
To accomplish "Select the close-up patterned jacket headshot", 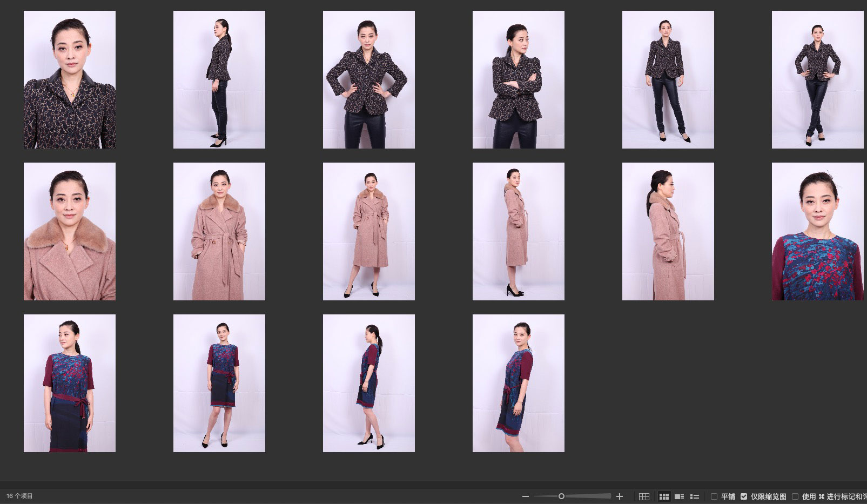I will [70, 79].
